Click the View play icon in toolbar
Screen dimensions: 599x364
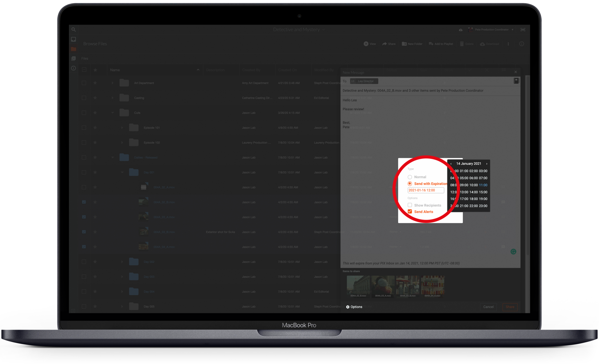pyautogui.click(x=366, y=44)
